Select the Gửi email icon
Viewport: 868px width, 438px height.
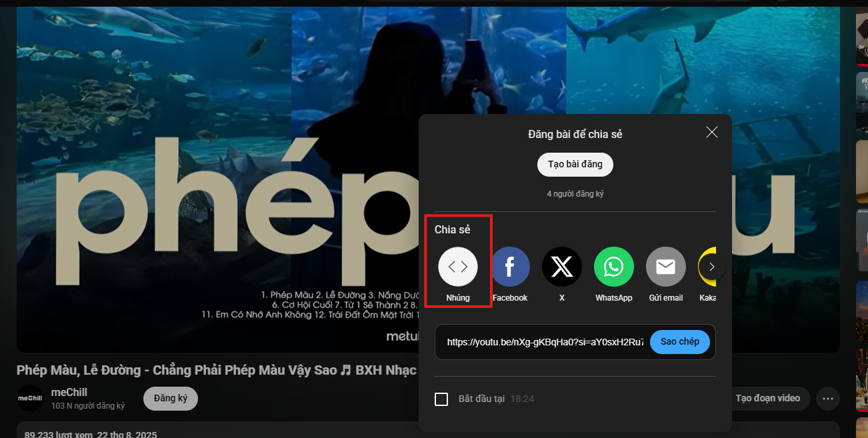pyautogui.click(x=665, y=267)
